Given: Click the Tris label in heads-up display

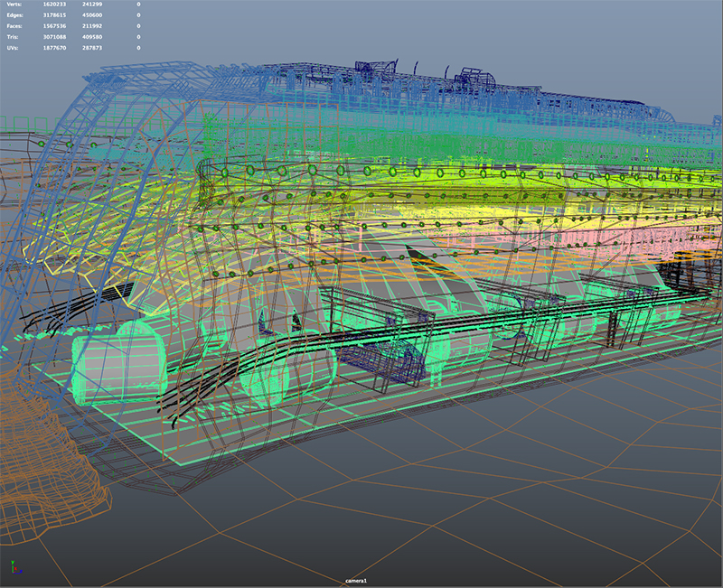Looking at the screenshot, I should (15, 37).
